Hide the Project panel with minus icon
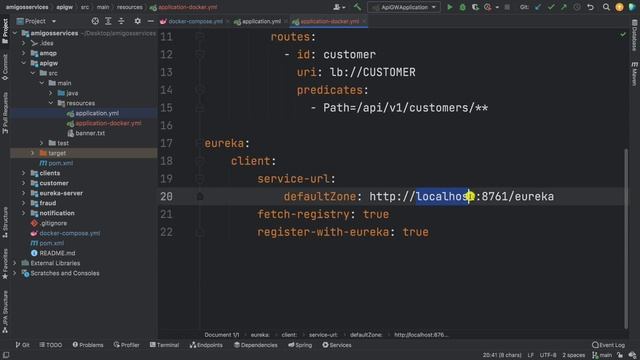This screenshot has height=360, width=640. coord(151,21)
